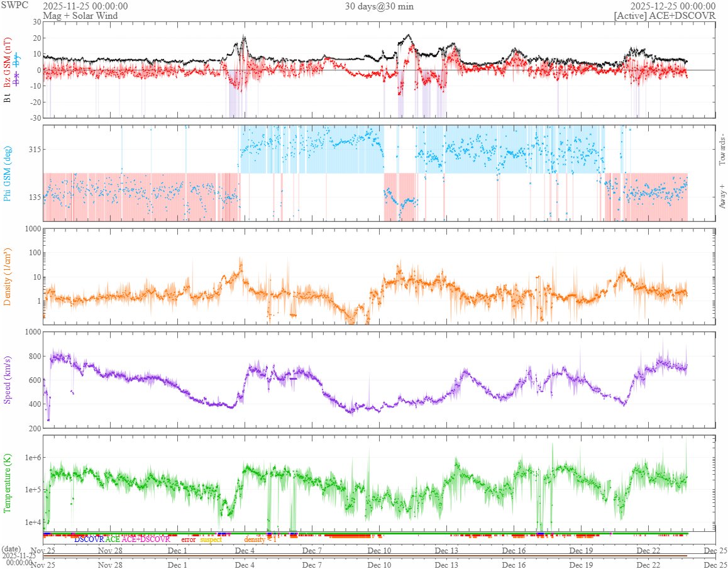Click the brown range slider bar
The image size is (728, 569).
click(365, 556)
